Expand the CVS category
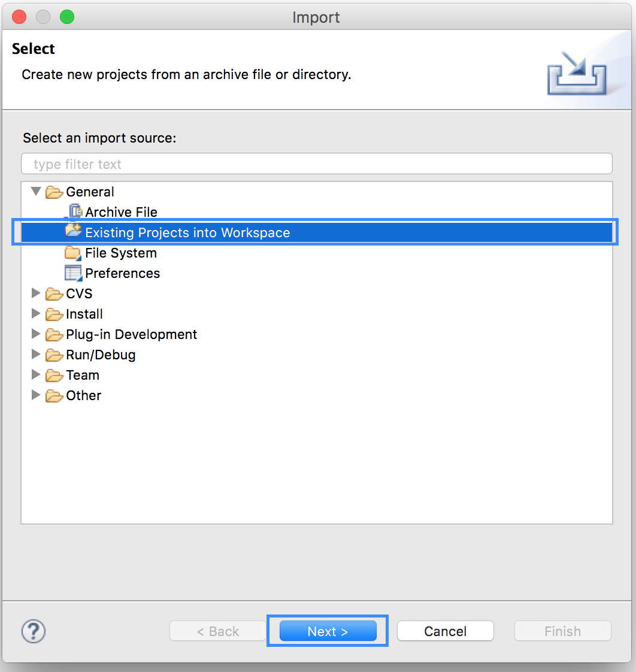The image size is (636, 672). (36, 293)
